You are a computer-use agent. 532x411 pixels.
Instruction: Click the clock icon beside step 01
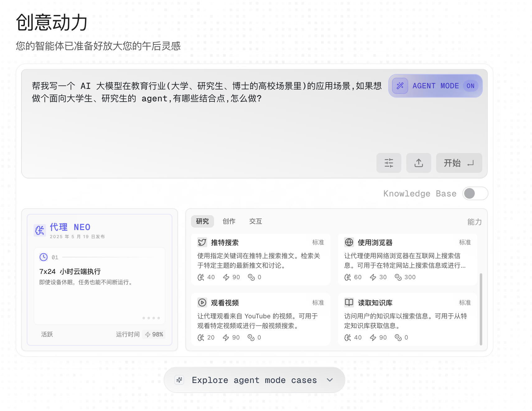44,257
